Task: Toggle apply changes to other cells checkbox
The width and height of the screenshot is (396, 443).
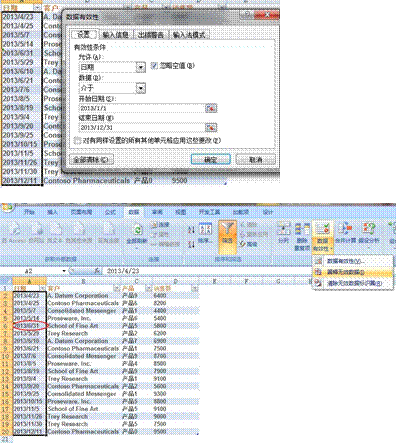Action: pyautogui.click(x=77, y=141)
